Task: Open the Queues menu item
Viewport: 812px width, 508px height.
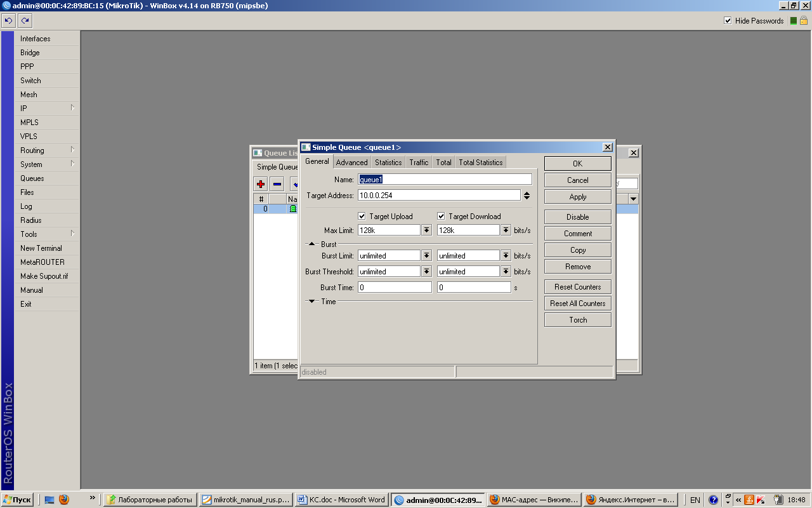Action: (47, 178)
